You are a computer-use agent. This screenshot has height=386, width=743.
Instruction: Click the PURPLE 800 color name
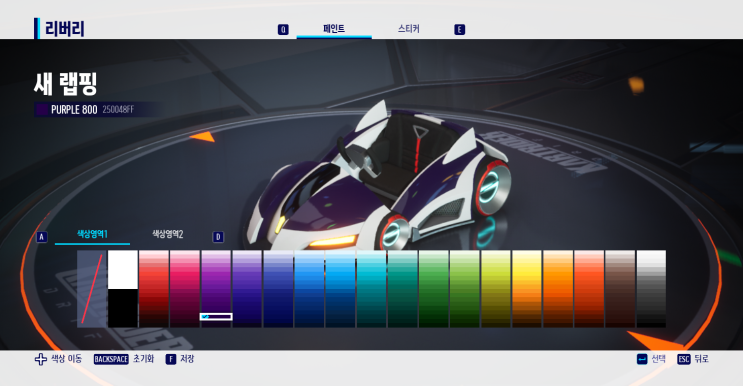point(74,110)
